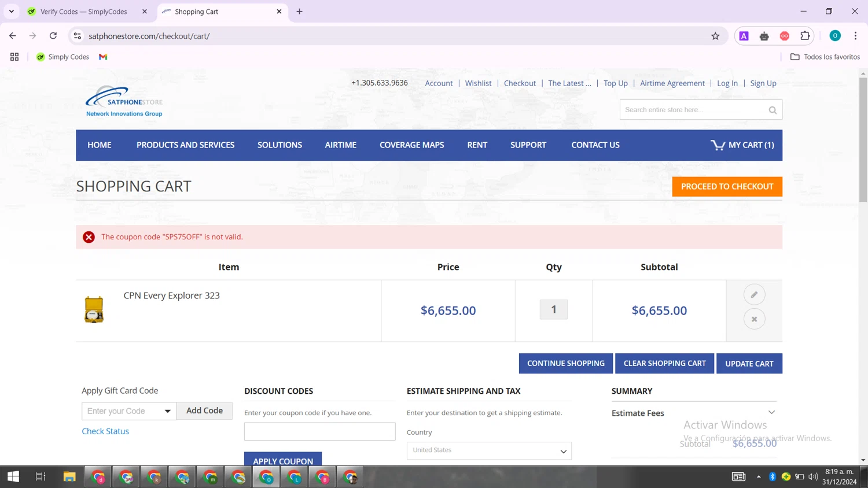Viewport: 868px width, 488px height.
Task: Click the Task View taskbar icon
Action: pyautogui.click(x=41, y=476)
